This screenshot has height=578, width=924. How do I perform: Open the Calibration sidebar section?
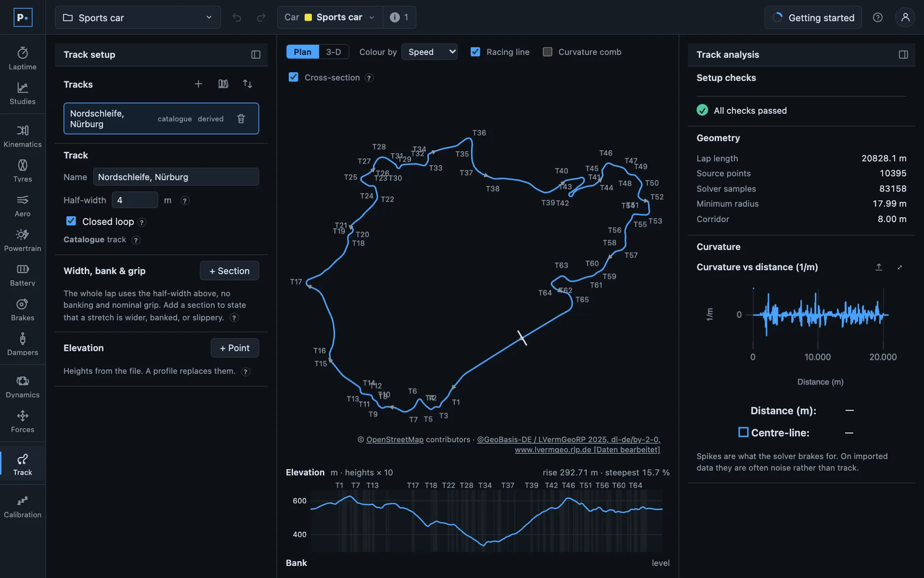pos(23,507)
